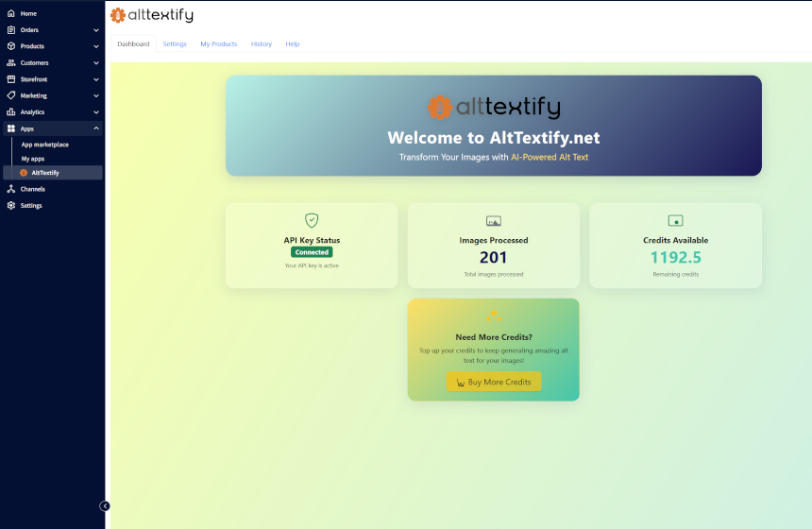The width and height of the screenshot is (812, 529).
Task: Click the Home label in sidebar
Action: pos(28,13)
